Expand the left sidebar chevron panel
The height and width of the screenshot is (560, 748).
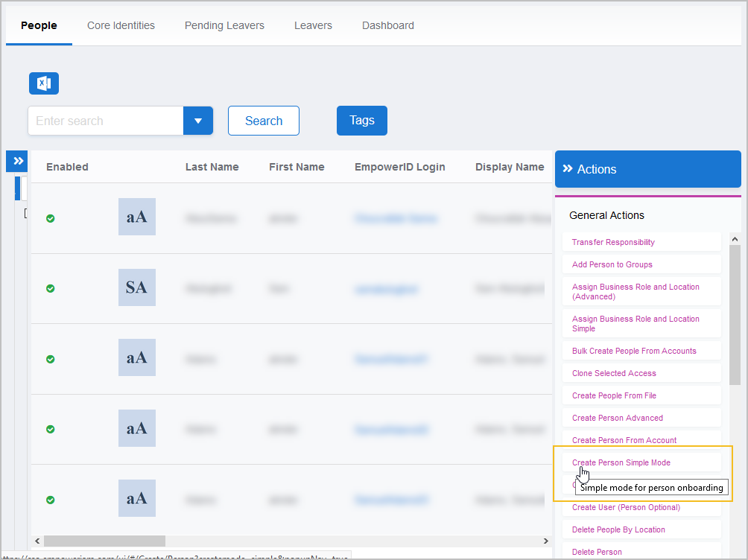tap(19, 161)
